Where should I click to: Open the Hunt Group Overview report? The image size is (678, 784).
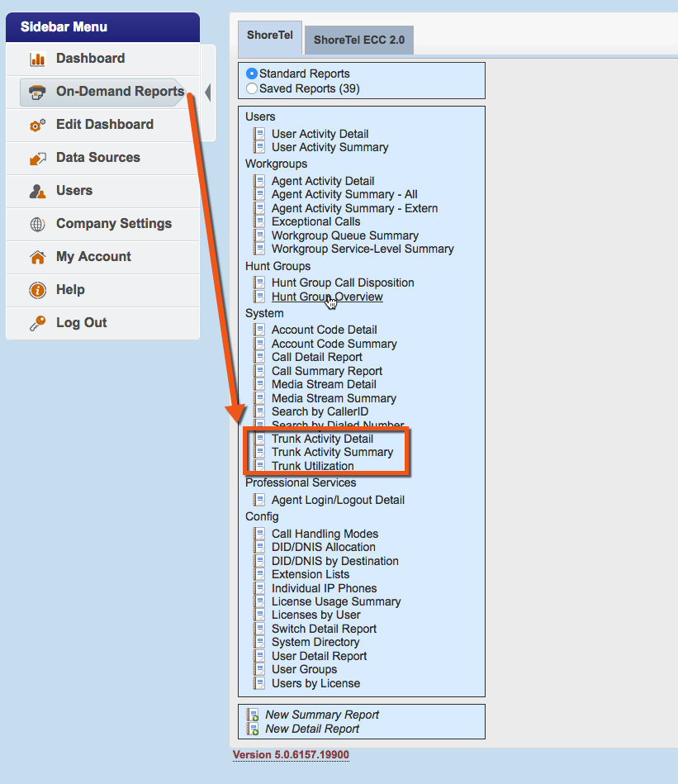(327, 297)
